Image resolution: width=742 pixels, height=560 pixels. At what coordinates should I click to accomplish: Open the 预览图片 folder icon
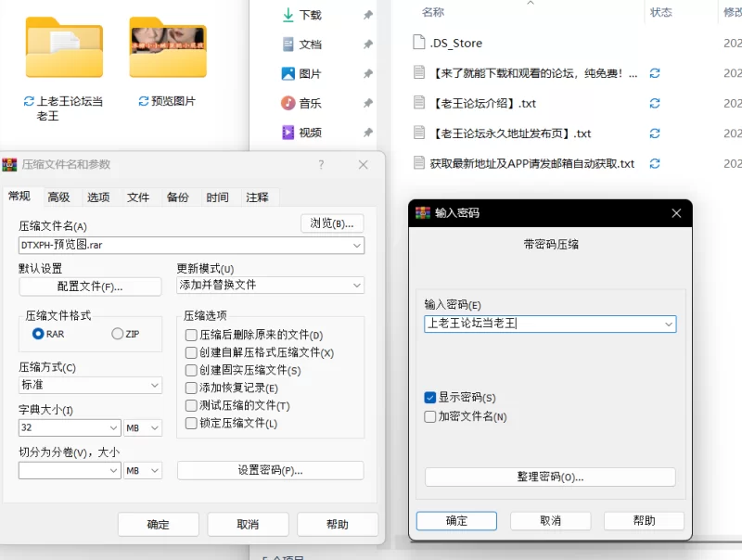pyautogui.click(x=167, y=46)
